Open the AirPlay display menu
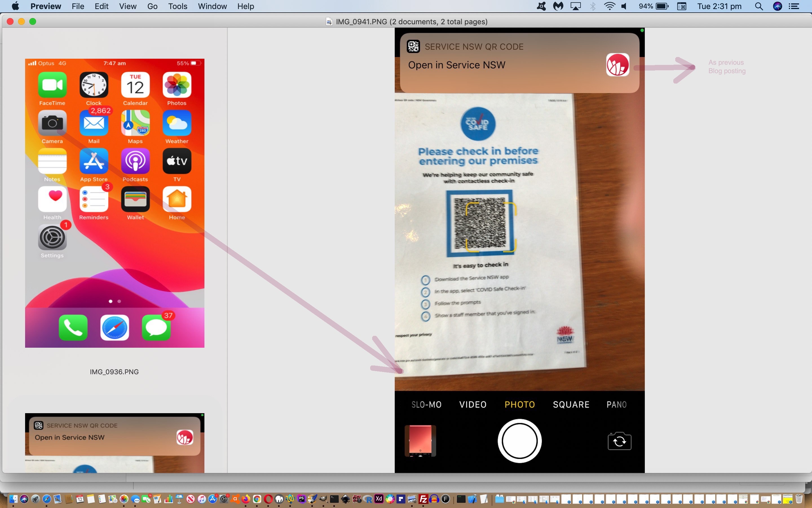This screenshot has height=508, width=812. click(x=576, y=6)
